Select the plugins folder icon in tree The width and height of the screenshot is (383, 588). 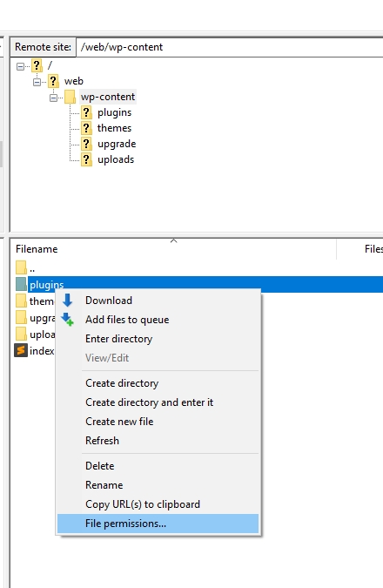[86, 112]
